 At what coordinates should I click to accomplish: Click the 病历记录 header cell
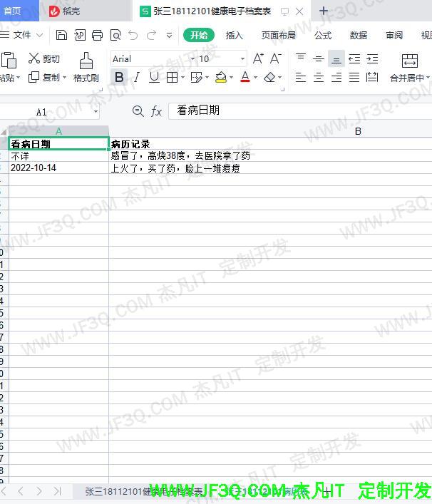[270, 144]
